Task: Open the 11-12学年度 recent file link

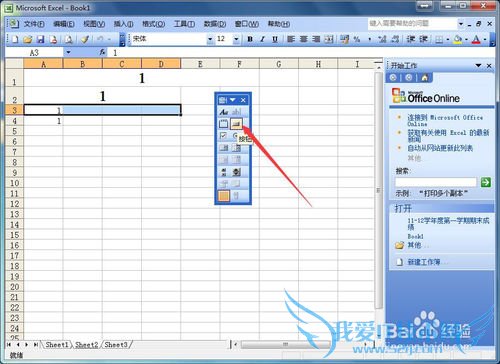Action: coord(448,224)
